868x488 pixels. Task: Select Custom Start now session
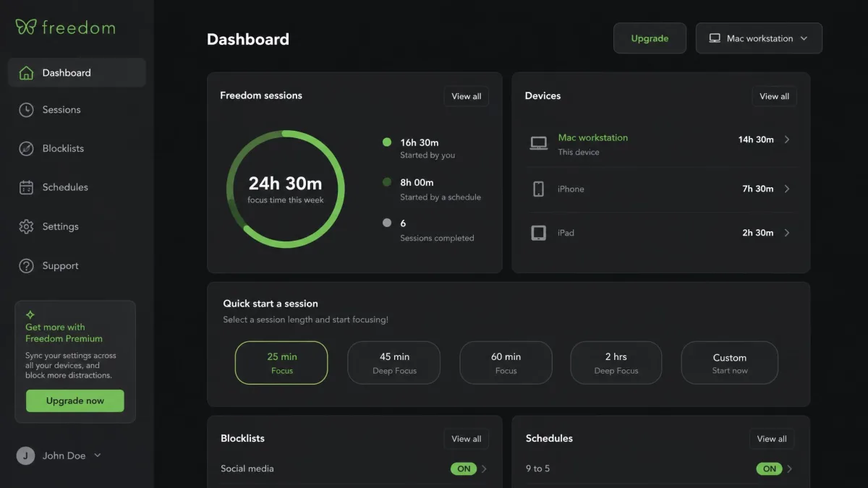(x=730, y=363)
